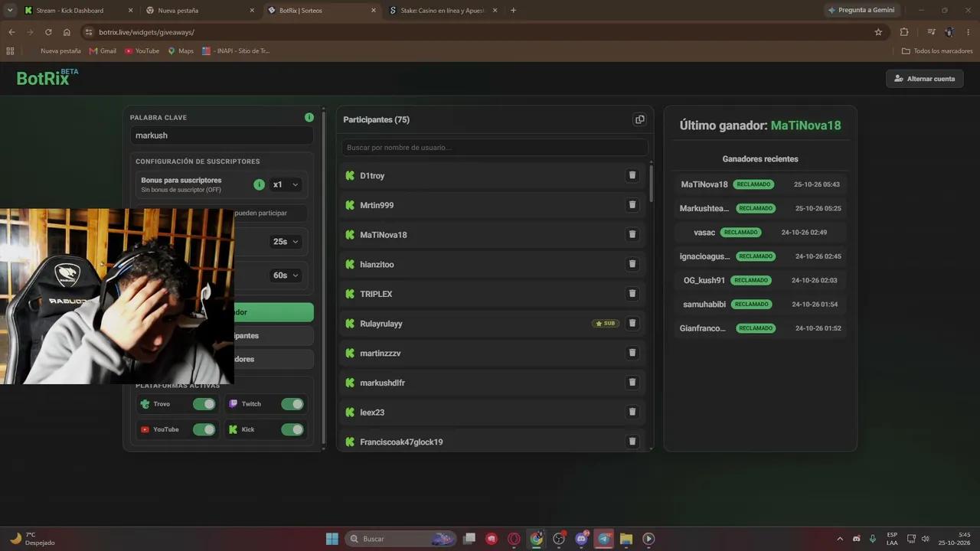Open the 60s time dropdown
Viewport: 980px width, 551px height.
286,275
